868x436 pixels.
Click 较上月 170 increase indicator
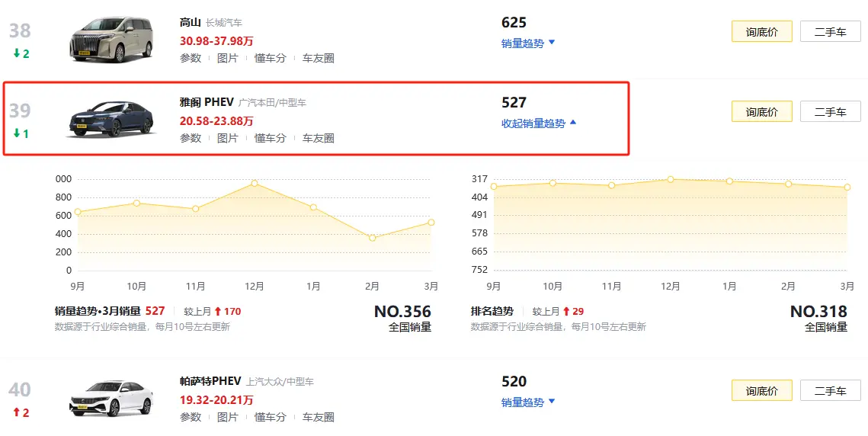point(213,311)
